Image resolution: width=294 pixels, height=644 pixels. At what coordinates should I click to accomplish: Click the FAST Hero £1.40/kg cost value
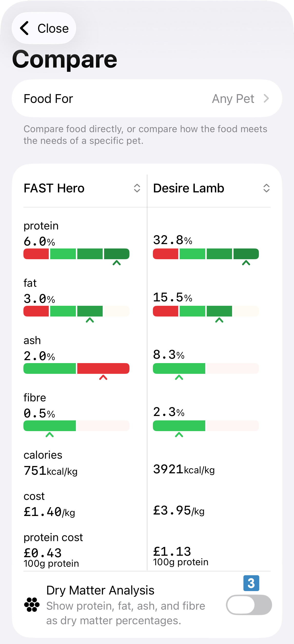tap(49, 512)
